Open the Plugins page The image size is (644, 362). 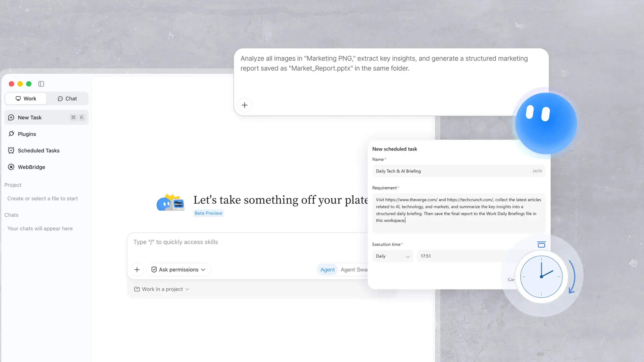46,134
